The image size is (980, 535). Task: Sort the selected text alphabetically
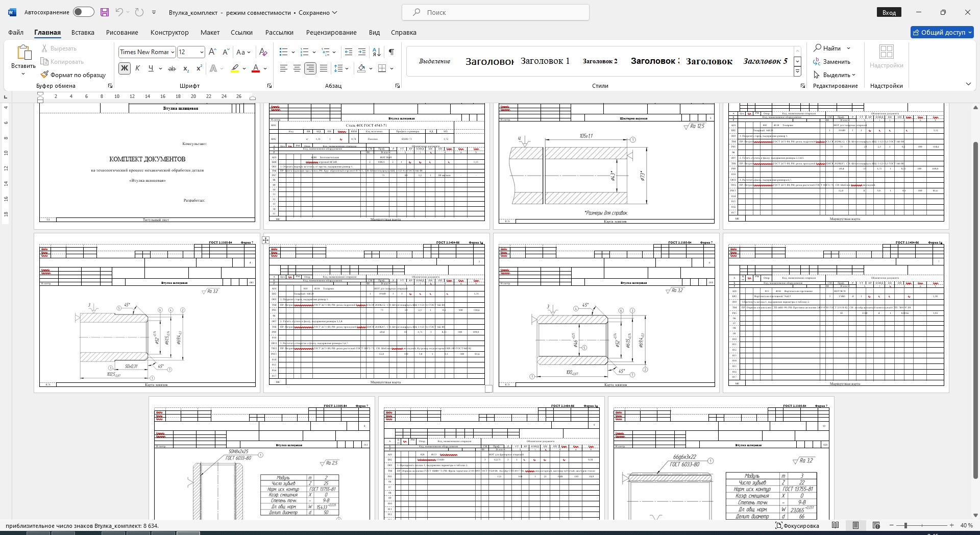click(x=376, y=52)
